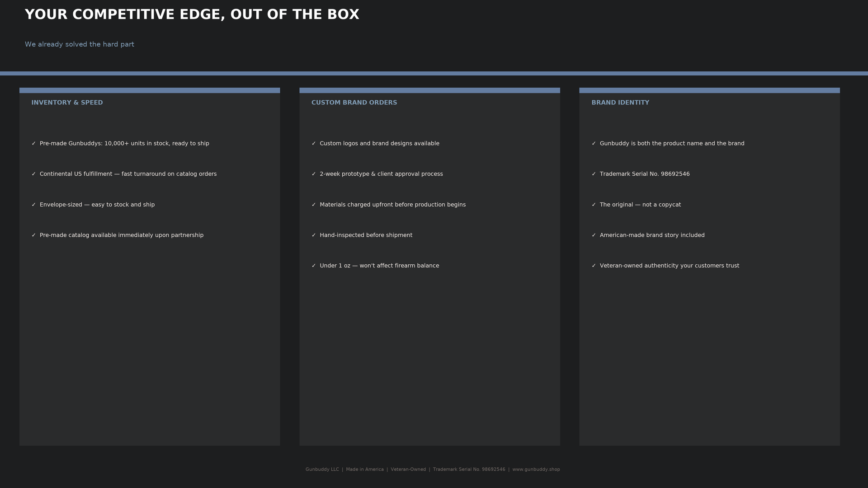Open the www.gunbuddy.shop footer link
This screenshot has height=488, width=868.
point(536,469)
